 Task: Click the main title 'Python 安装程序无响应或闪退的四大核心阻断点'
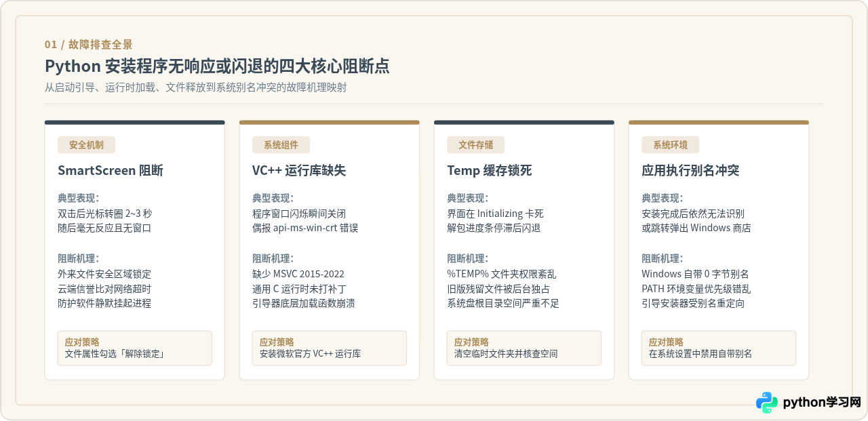coord(217,66)
